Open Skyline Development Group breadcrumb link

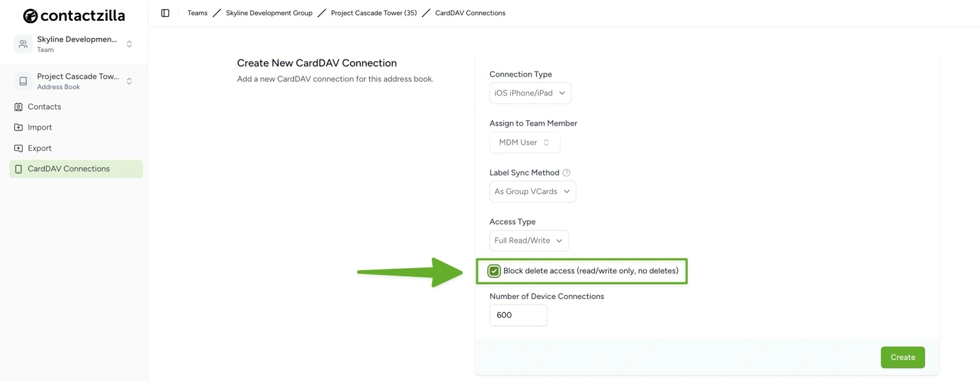click(269, 12)
